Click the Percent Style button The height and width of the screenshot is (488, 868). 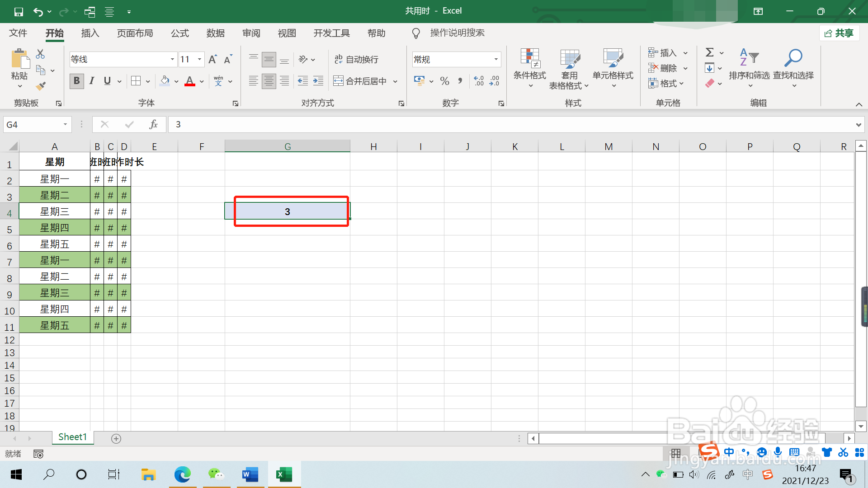point(444,81)
